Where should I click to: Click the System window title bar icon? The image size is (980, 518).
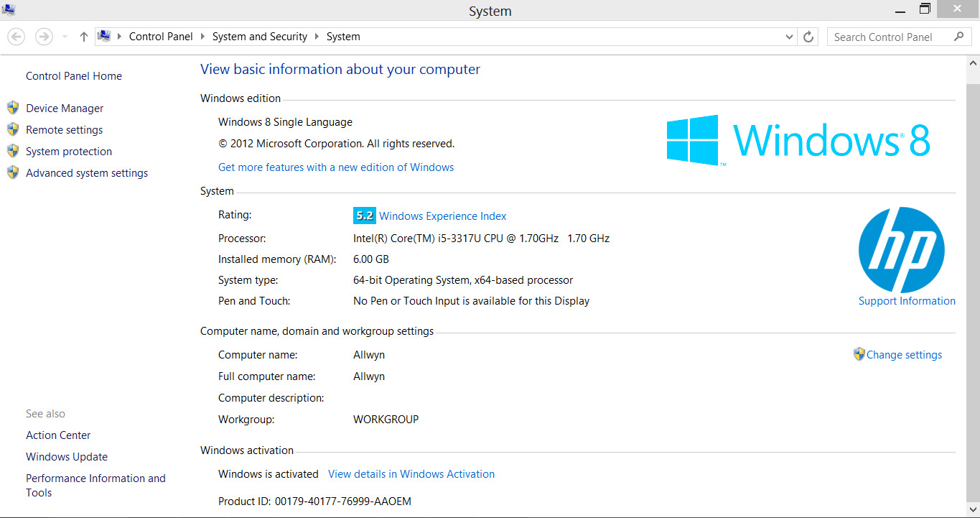9,10
